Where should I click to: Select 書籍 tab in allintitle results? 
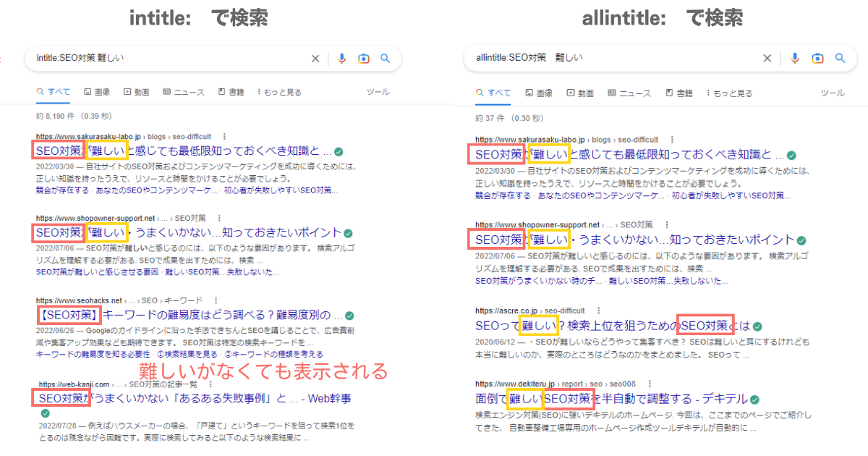tap(679, 93)
